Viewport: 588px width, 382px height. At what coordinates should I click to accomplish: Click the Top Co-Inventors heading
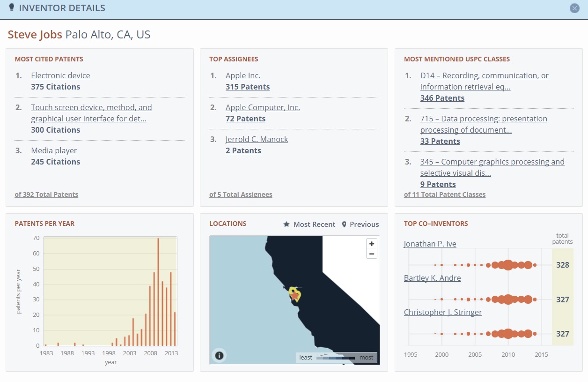[436, 224]
